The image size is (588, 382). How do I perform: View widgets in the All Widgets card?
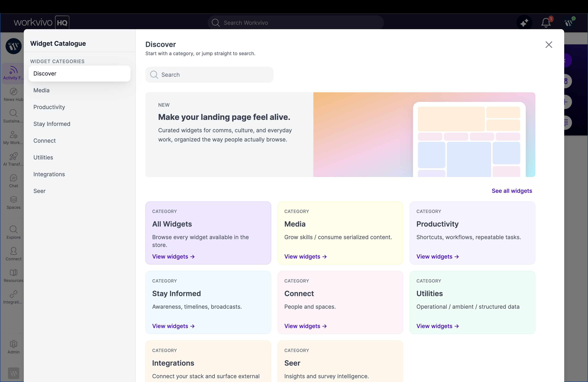tap(173, 257)
